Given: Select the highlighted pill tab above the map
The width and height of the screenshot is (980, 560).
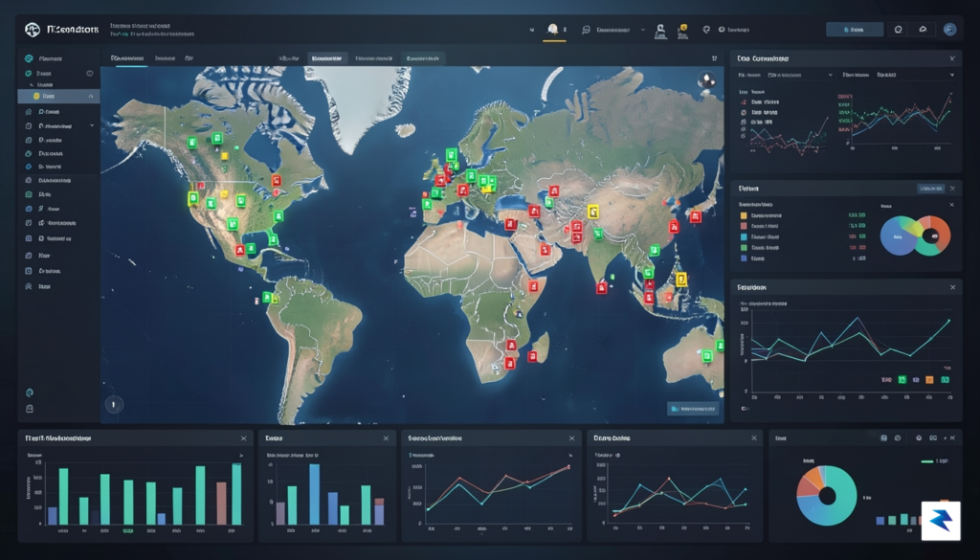Looking at the screenshot, I should point(327,58).
